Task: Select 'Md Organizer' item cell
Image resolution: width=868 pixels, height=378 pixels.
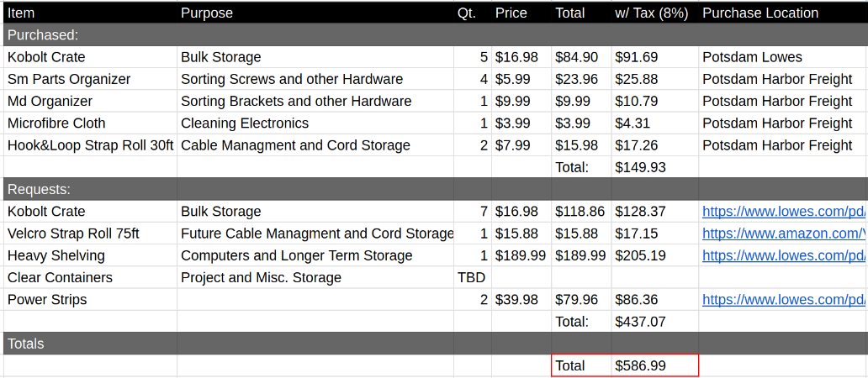Action: tap(90, 101)
